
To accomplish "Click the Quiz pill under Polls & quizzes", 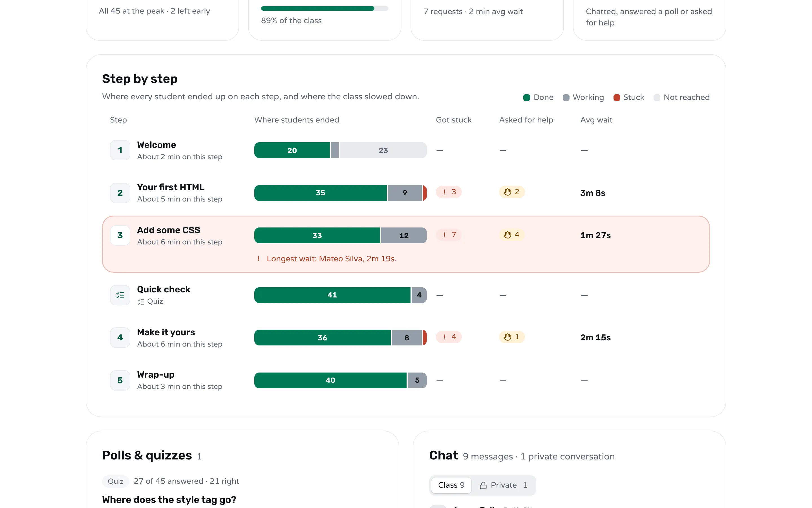I will tap(115, 481).
